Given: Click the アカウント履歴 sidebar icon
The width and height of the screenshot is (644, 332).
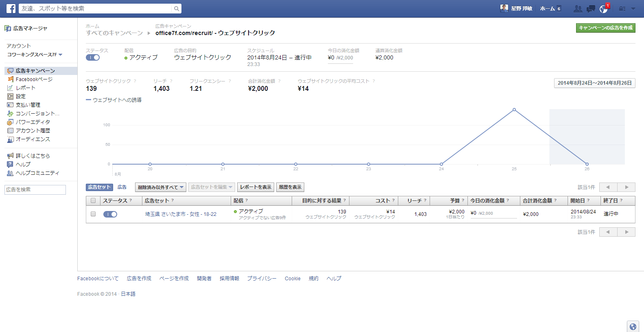Looking at the screenshot, I should [x=10, y=131].
